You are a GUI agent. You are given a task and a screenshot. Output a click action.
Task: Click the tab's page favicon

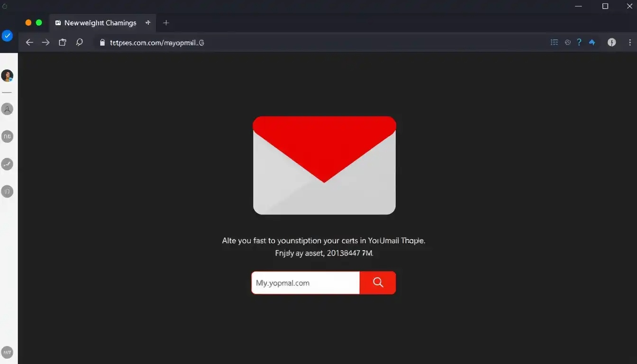(x=58, y=23)
